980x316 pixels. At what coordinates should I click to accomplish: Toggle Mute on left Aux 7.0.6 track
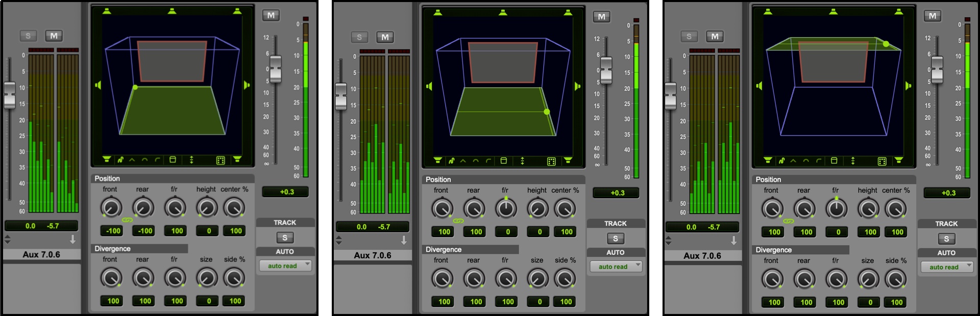click(x=54, y=36)
